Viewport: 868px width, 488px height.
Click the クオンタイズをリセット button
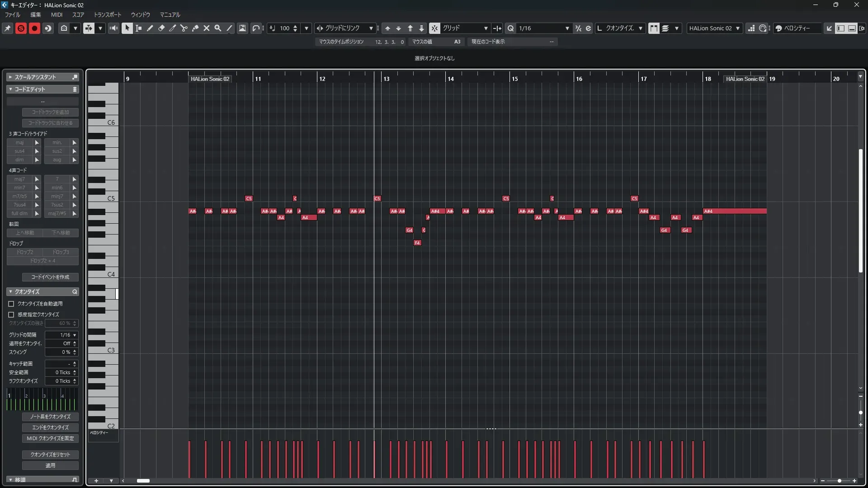point(50,455)
